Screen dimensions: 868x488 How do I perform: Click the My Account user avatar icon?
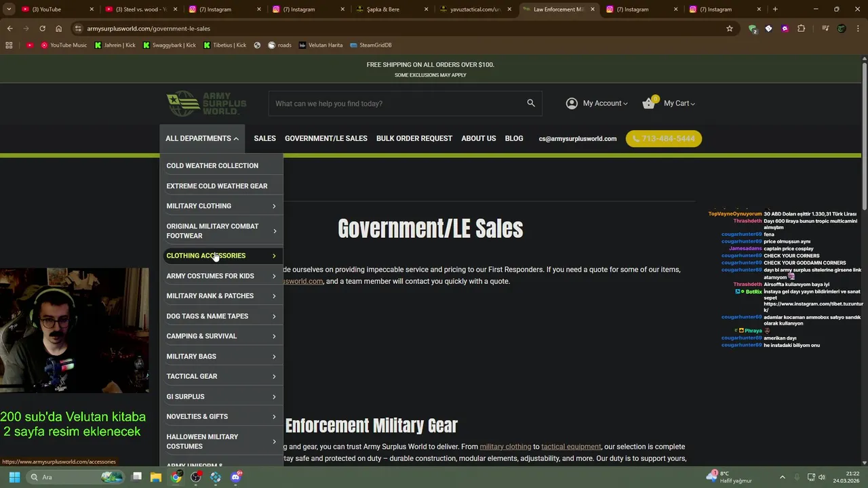pyautogui.click(x=572, y=103)
